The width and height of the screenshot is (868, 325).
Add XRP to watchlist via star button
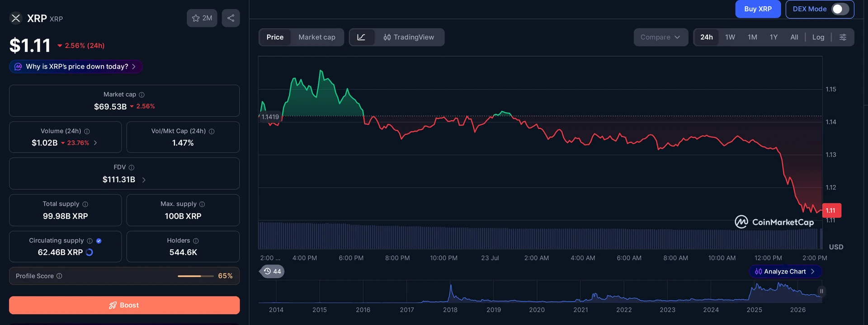(x=202, y=18)
